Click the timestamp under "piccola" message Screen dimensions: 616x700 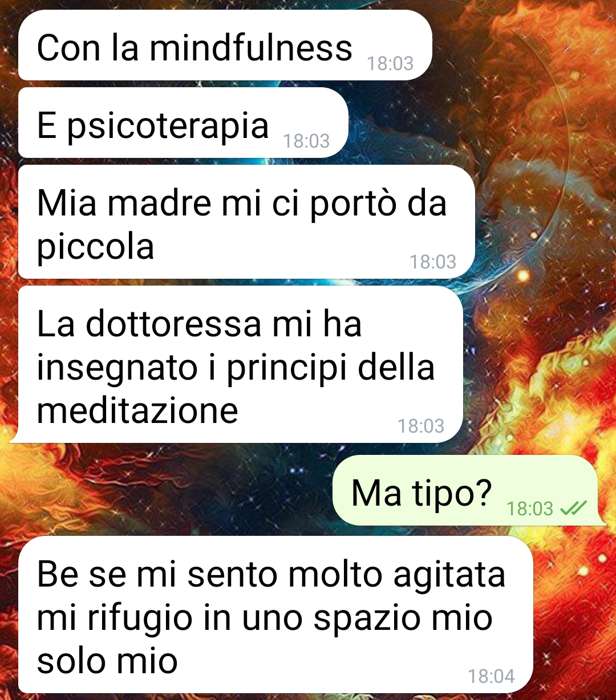click(x=433, y=262)
